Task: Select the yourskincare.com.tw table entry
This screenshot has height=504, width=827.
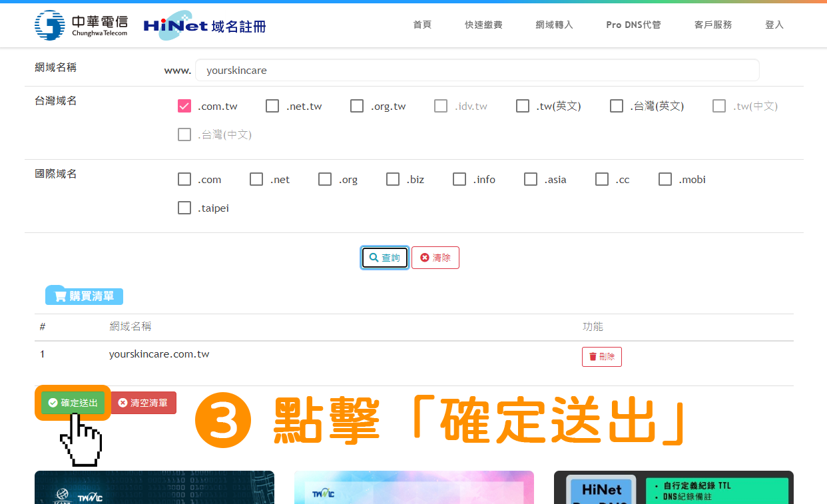Action: pos(159,354)
